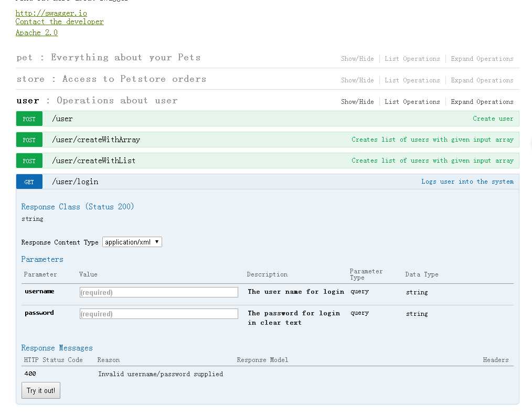Toggle Show/Hide for the pet section

(357, 59)
